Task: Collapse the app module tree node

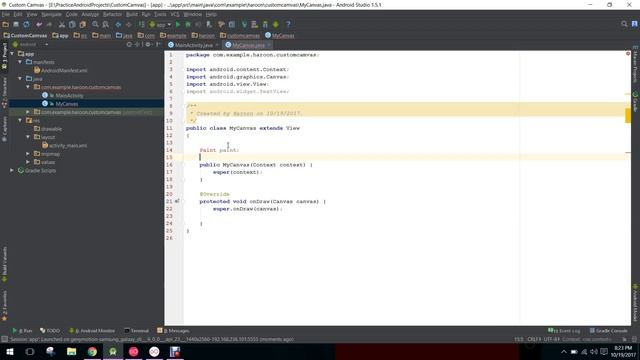Action: click(x=12, y=53)
